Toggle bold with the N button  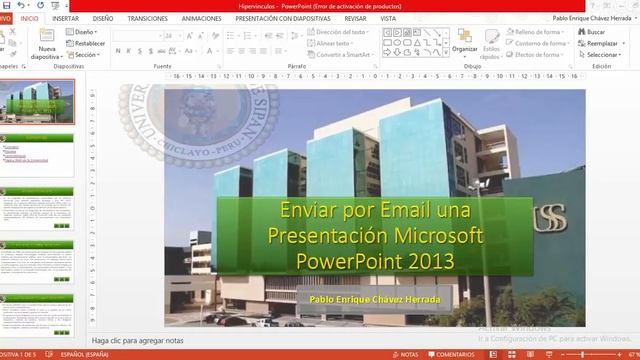tap(118, 51)
